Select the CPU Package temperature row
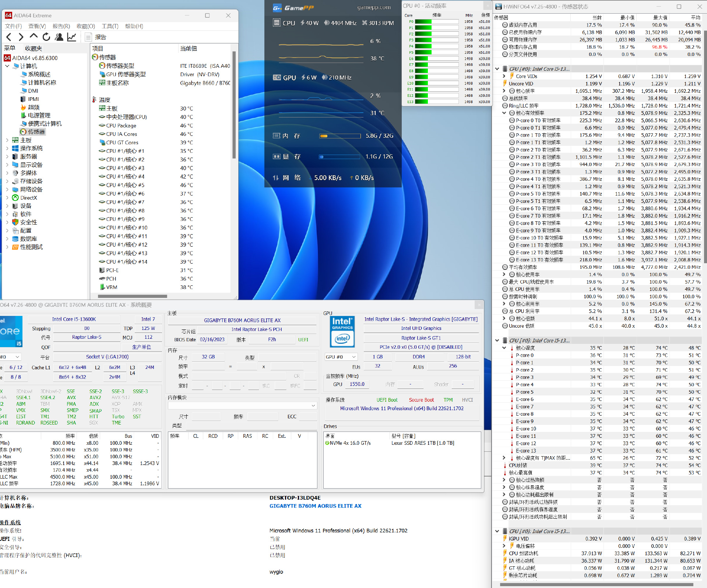Image resolution: width=707 pixels, height=588 pixels. pos(121,126)
